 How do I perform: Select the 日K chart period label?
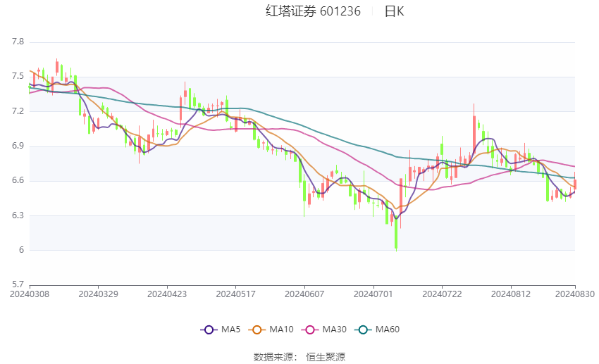pyautogui.click(x=394, y=11)
